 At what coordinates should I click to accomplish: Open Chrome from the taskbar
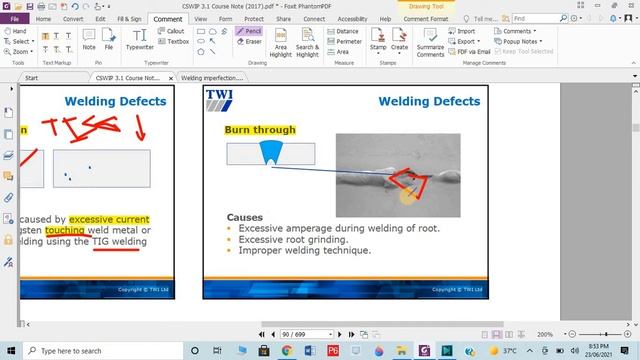(x=287, y=351)
